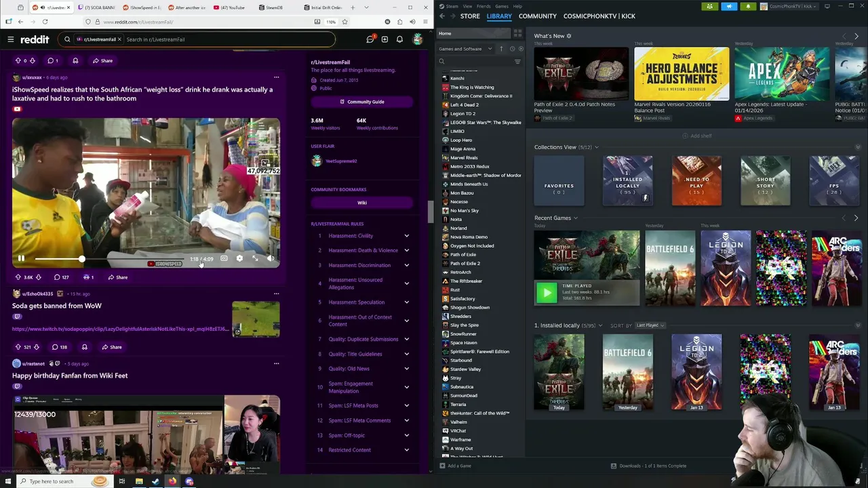
Task: Open CosmicPhonkTV account dropdown
Action: 789,6
